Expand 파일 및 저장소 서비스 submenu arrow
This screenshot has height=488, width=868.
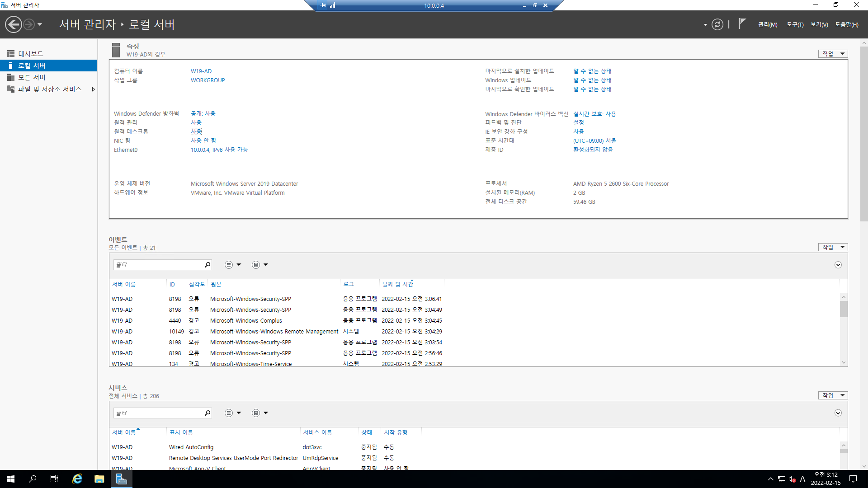[x=94, y=89]
